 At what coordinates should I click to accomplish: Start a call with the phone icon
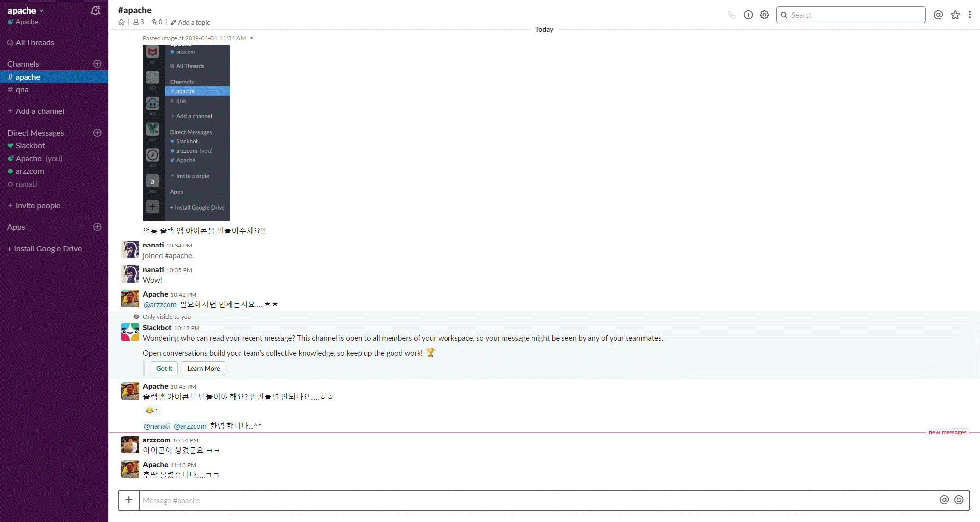click(732, 15)
